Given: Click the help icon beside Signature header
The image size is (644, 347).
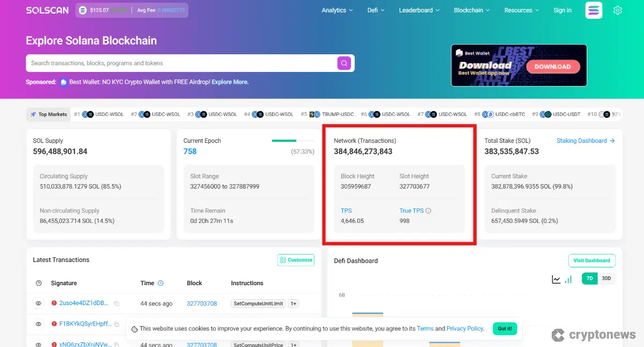Looking at the screenshot, I should (39, 283).
